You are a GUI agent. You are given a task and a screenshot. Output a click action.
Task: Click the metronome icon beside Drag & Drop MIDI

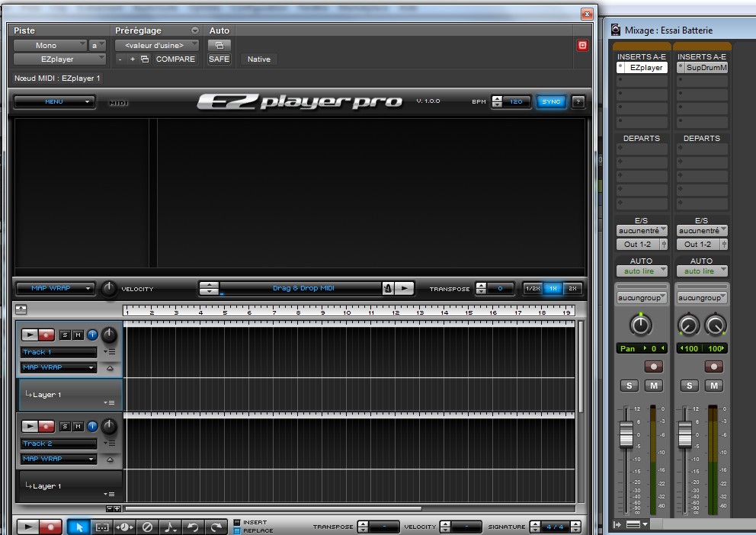pyautogui.click(x=389, y=288)
